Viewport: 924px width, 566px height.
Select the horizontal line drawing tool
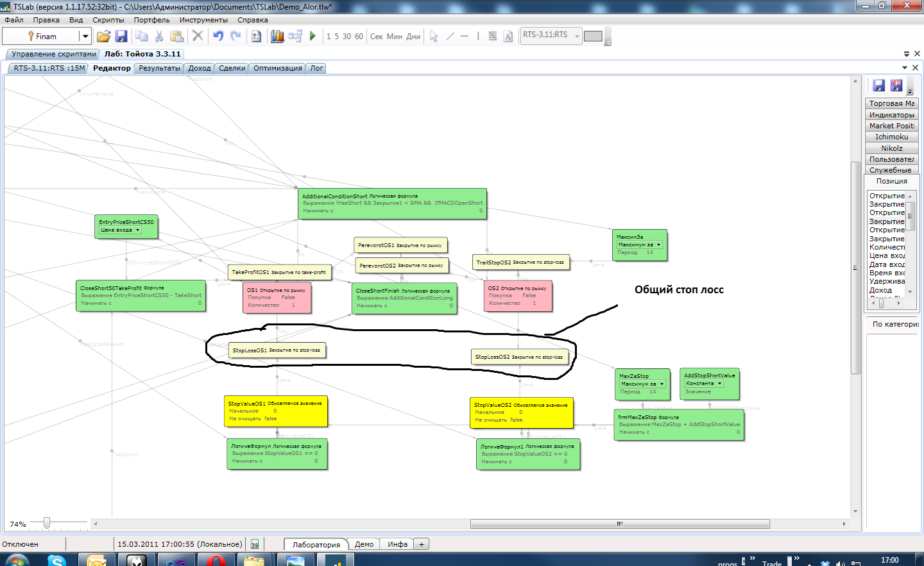coord(465,36)
